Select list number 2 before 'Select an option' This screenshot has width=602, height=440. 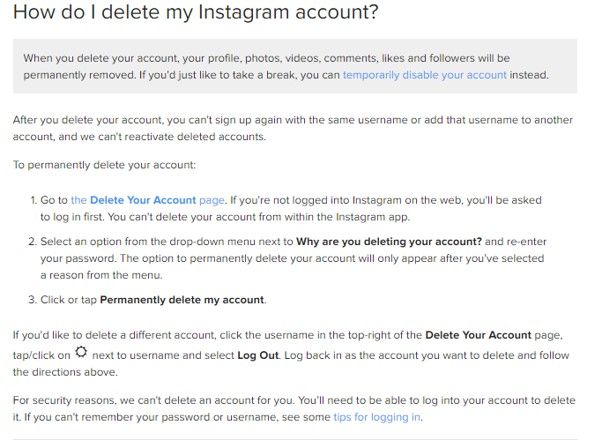tap(33, 242)
